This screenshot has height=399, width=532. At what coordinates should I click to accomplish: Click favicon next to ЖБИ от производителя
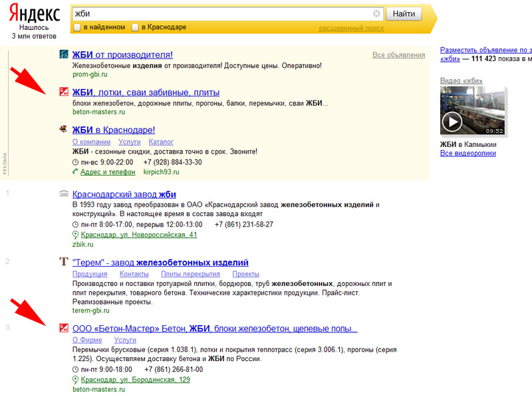click(x=63, y=55)
